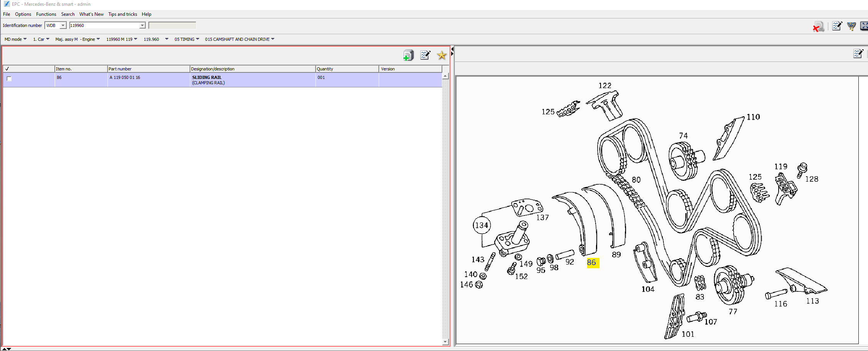Open the shopping cart icon
The image size is (868, 351).
point(851,26)
